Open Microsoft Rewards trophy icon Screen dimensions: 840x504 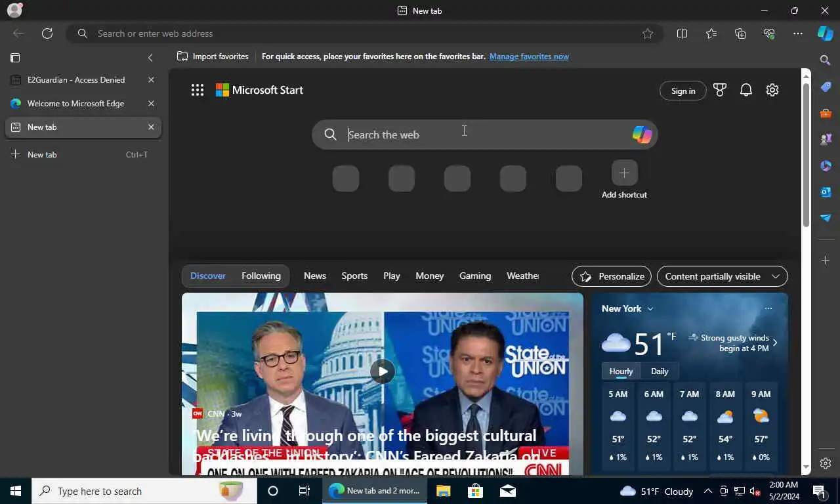(x=720, y=91)
